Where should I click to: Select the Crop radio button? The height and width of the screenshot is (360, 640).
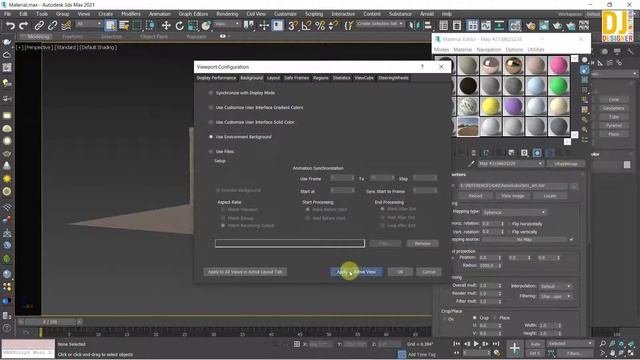pyautogui.click(x=474, y=317)
